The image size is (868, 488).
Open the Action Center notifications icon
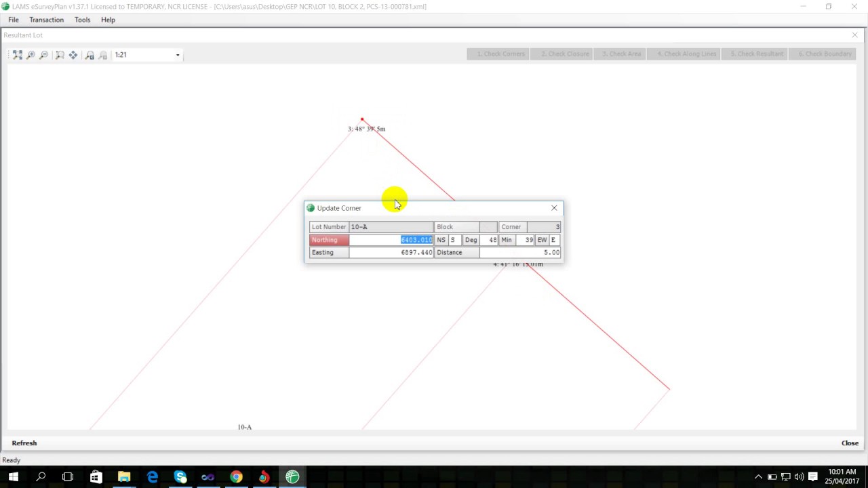click(x=812, y=477)
